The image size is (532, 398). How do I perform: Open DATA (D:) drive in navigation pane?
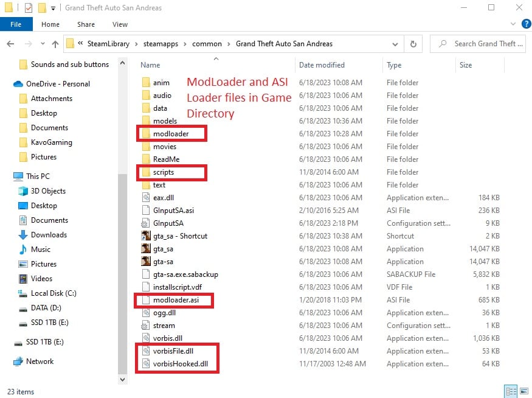[x=40, y=308]
